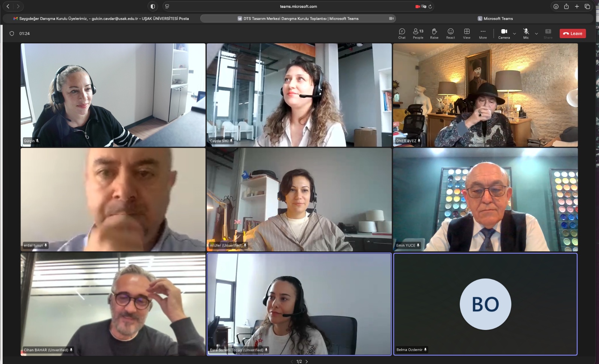The height and width of the screenshot is (364, 599).
Task: Expand the Mic options dropdown arrow
Action: point(536,34)
